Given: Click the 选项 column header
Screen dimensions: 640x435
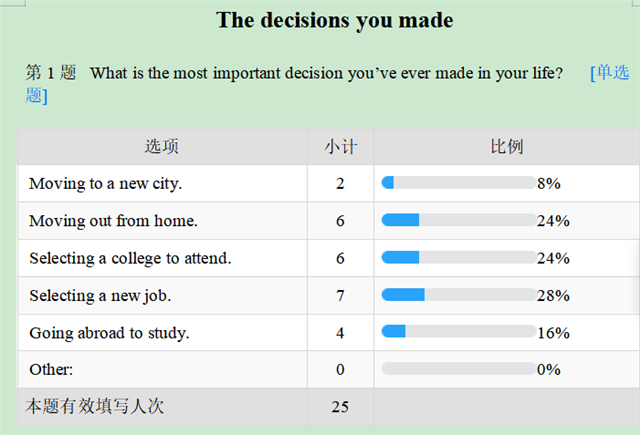Looking at the screenshot, I should tap(162, 146).
